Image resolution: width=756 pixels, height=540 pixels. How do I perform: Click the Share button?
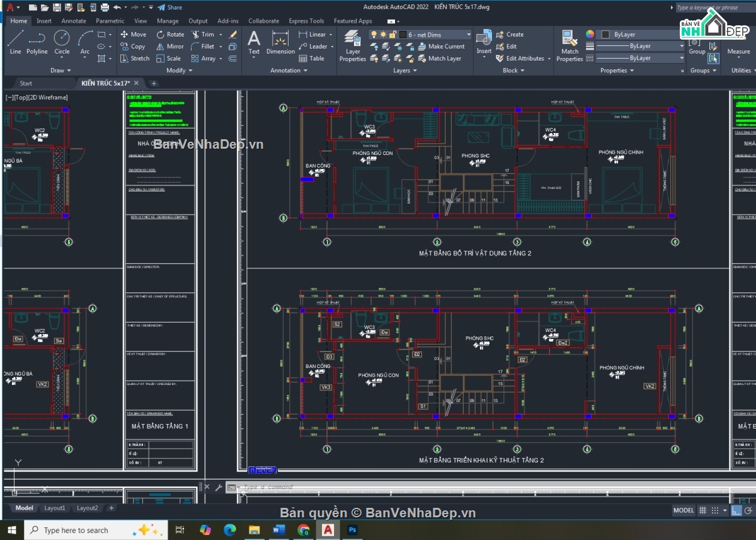[x=169, y=8]
